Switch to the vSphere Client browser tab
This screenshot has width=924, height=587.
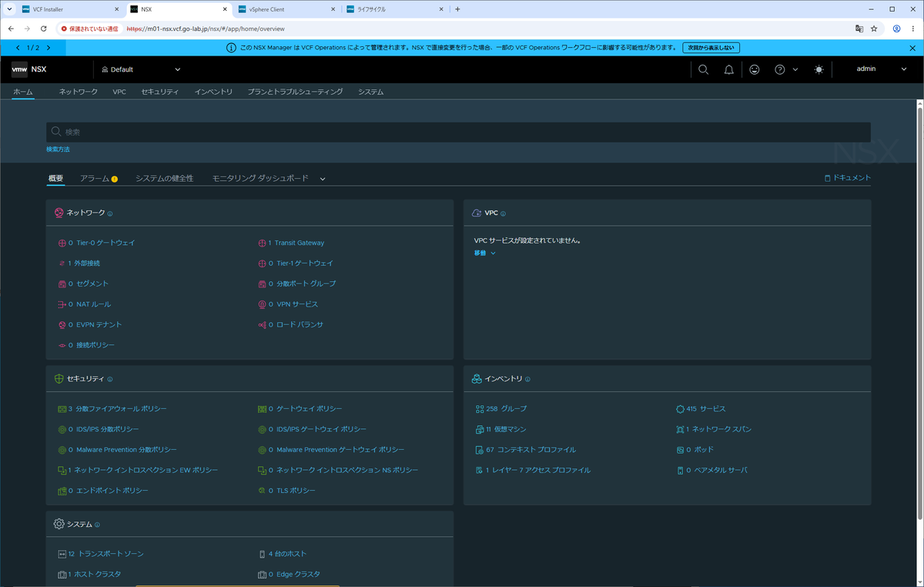286,9
